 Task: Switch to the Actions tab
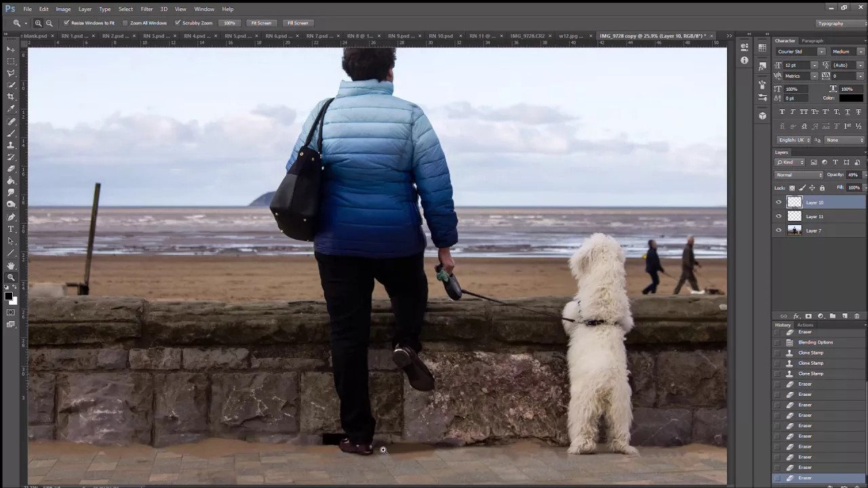[805, 325]
